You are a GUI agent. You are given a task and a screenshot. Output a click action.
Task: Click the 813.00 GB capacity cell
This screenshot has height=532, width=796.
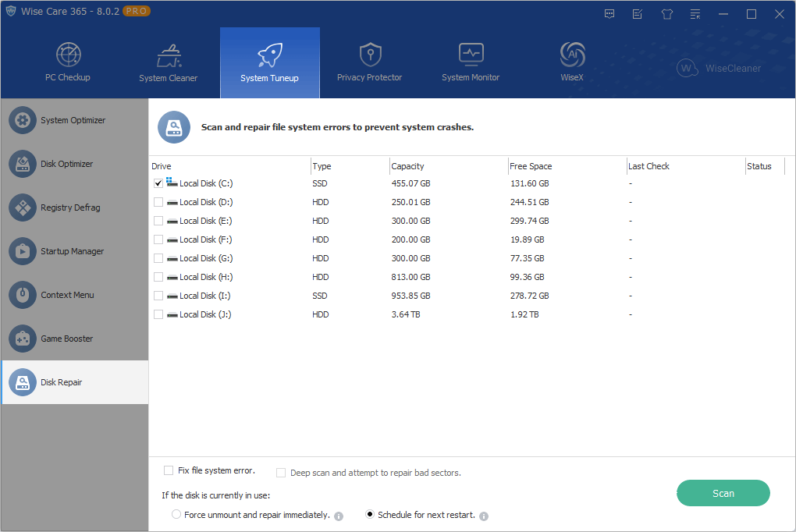click(410, 277)
